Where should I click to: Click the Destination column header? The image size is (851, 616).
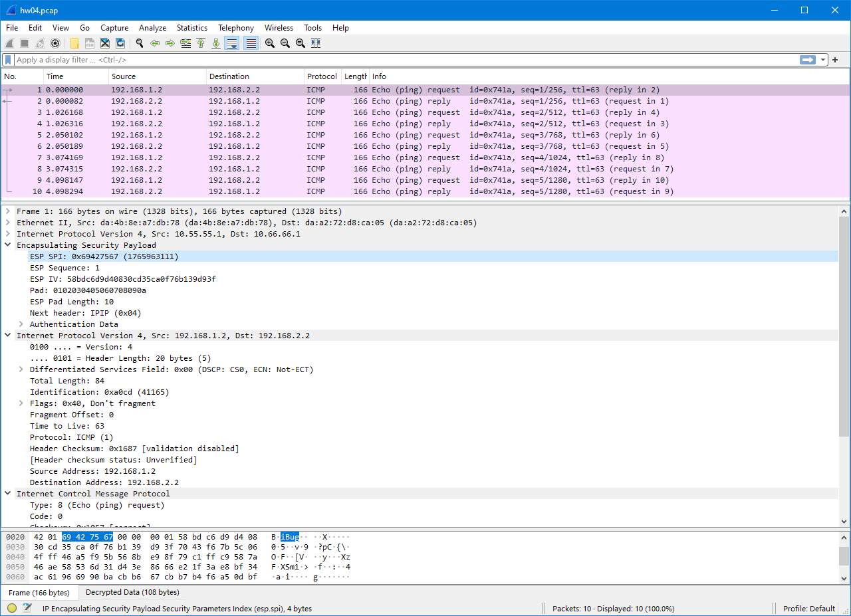255,76
